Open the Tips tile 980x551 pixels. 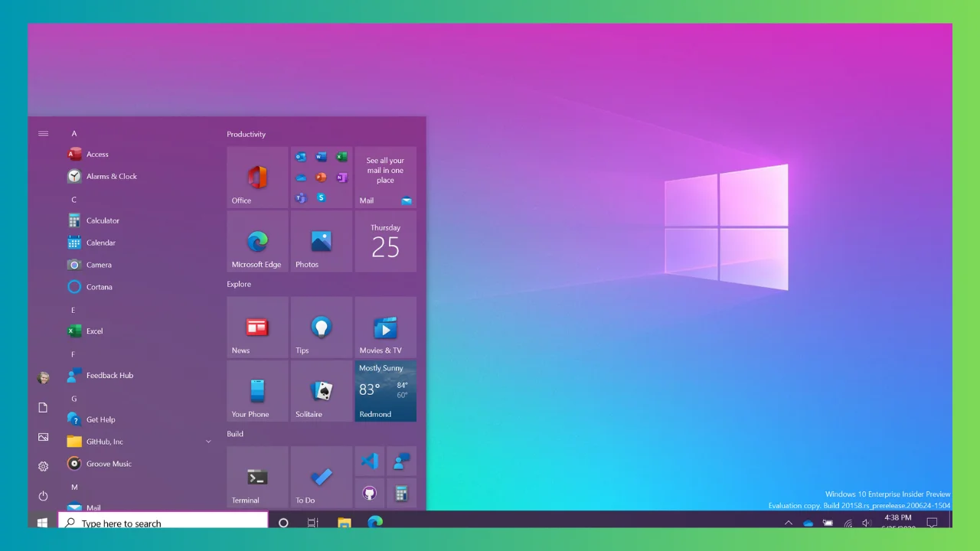[x=322, y=328]
